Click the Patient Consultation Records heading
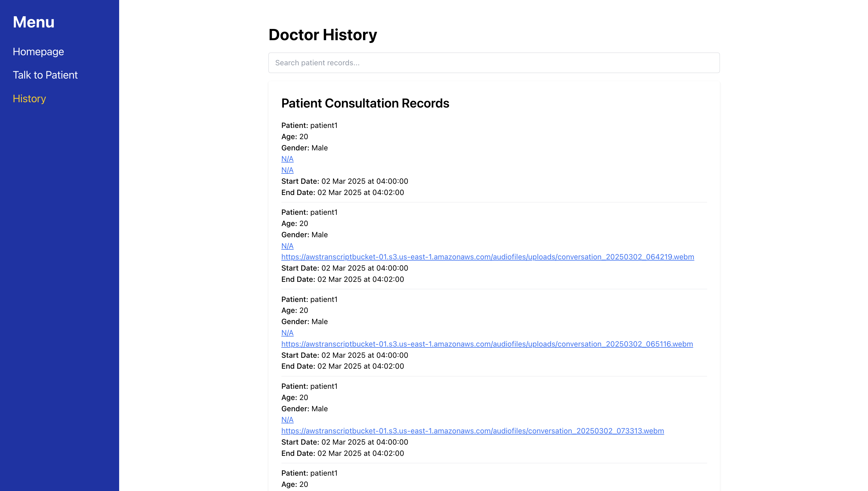868x491 pixels. 365,103
